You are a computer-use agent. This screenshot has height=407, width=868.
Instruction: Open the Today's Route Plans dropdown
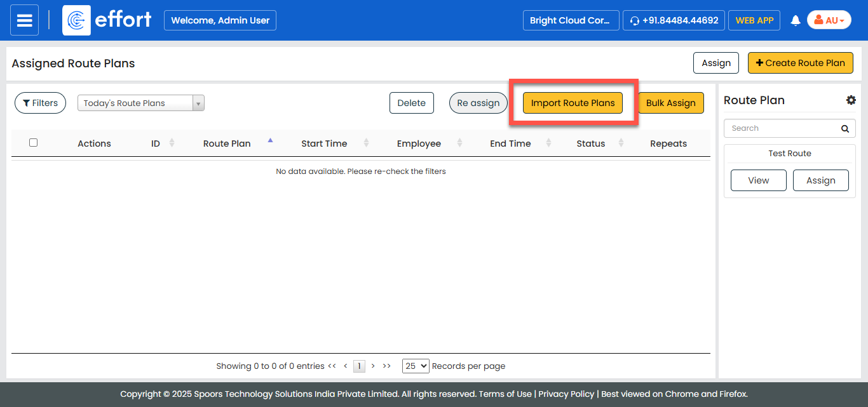(x=140, y=103)
